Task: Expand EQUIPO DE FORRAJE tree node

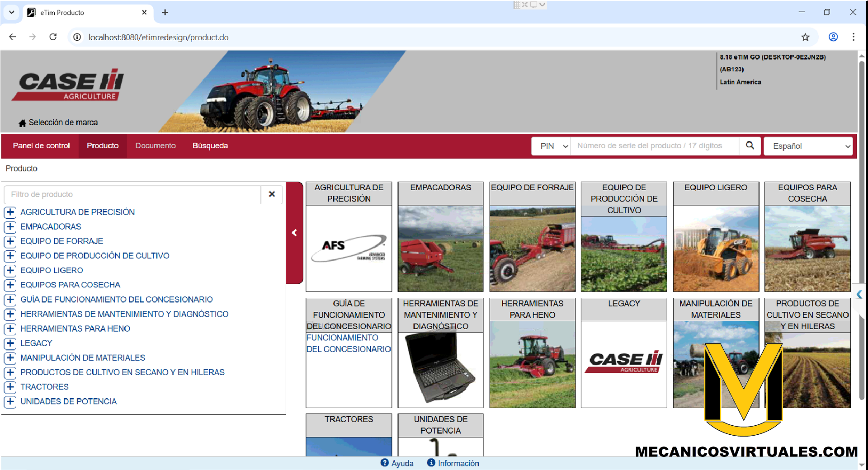Action: pos(10,241)
